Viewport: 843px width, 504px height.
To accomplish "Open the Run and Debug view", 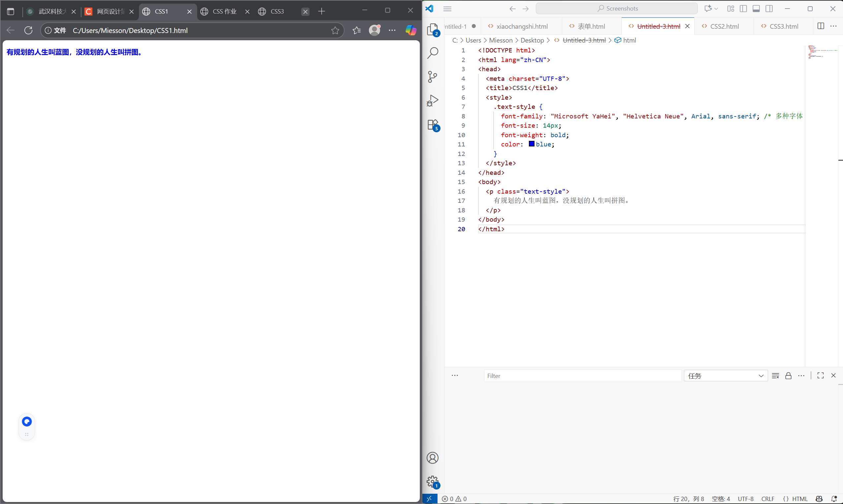I will 432,101.
